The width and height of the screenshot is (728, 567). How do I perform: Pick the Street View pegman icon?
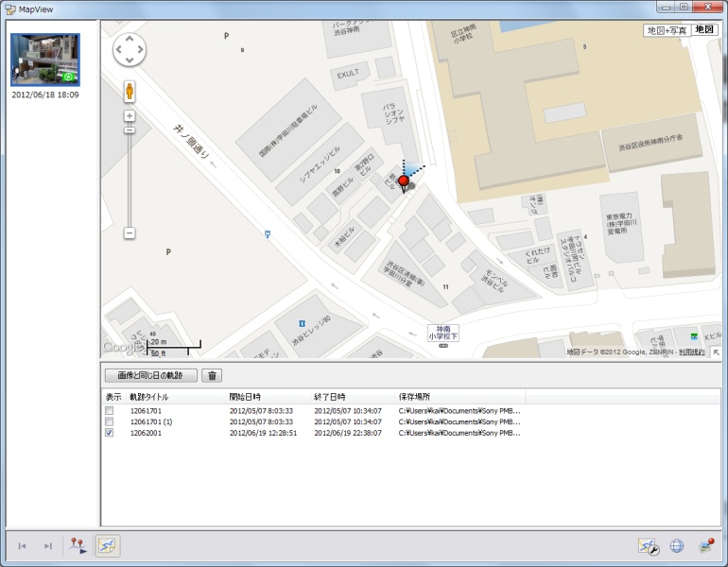click(130, 91)
